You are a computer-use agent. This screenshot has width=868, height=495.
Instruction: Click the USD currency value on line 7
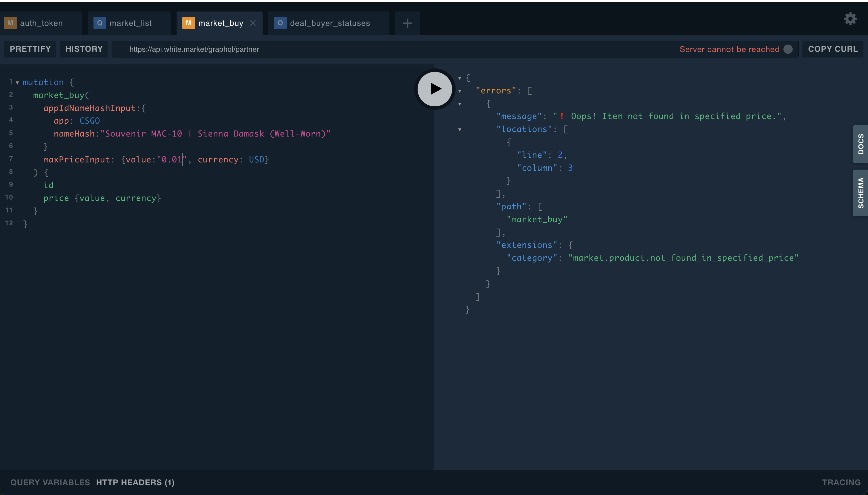click(x=257, y=160)
